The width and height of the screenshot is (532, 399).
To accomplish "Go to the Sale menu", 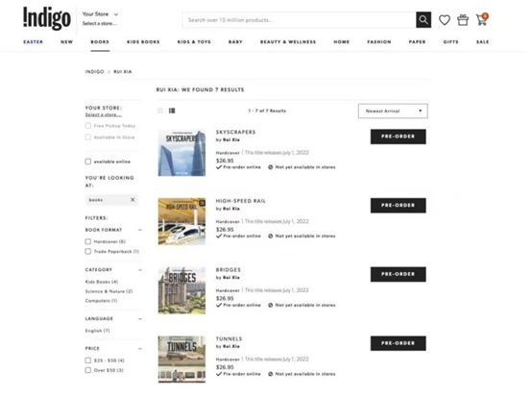I will (482, 41).
